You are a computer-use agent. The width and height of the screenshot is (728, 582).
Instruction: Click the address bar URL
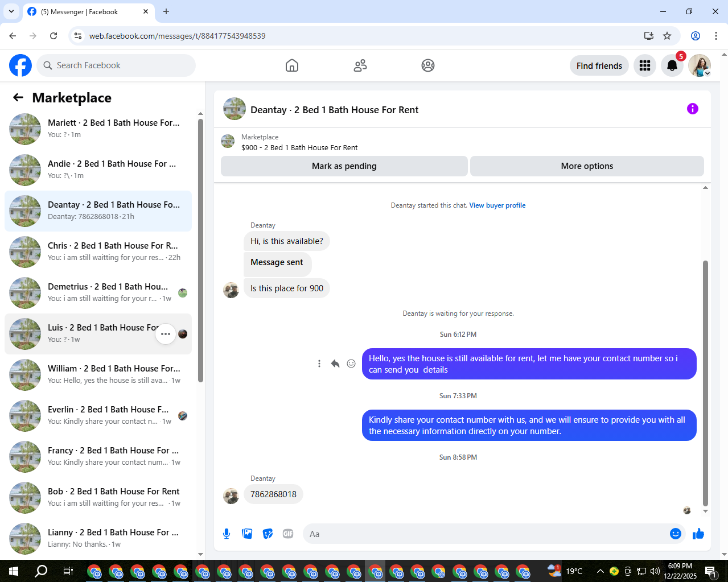click(178, 36)
